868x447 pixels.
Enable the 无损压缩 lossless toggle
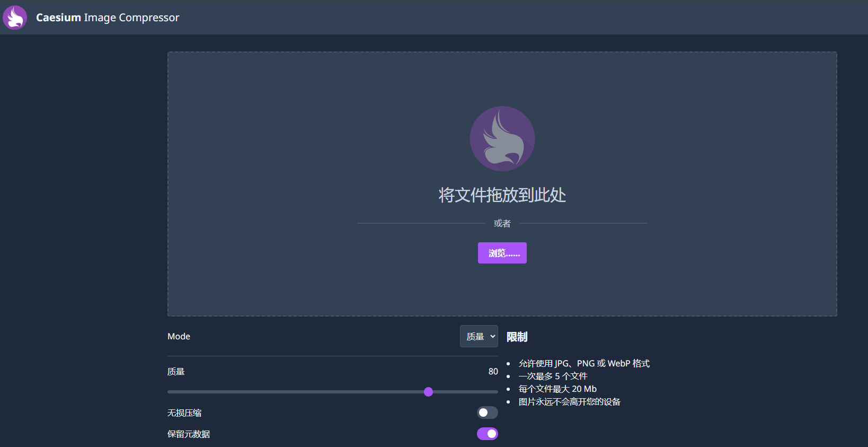click(488, 413)
